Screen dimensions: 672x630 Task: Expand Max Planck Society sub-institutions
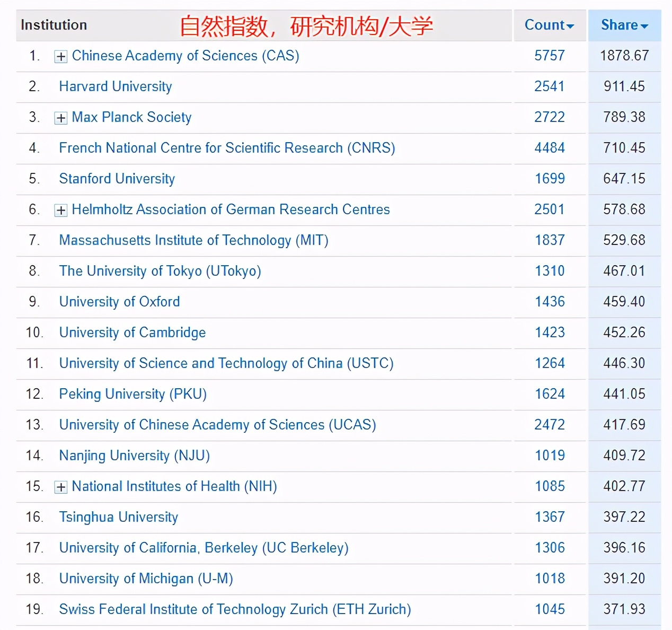[x=60, y=118]
